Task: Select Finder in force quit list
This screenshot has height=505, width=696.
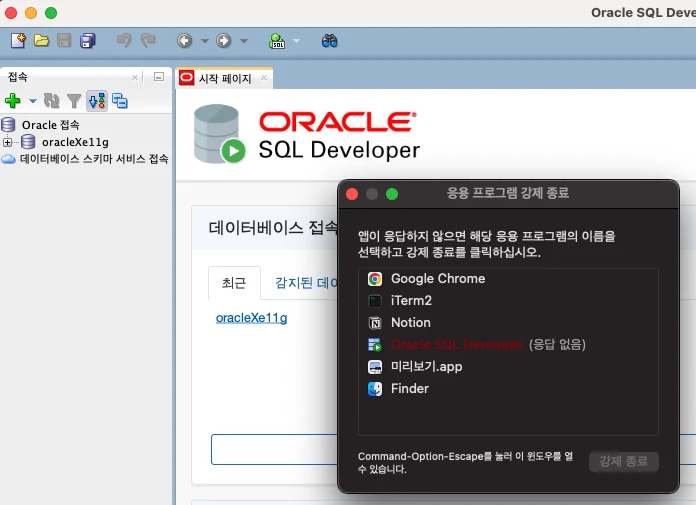Action: point(508,389)
